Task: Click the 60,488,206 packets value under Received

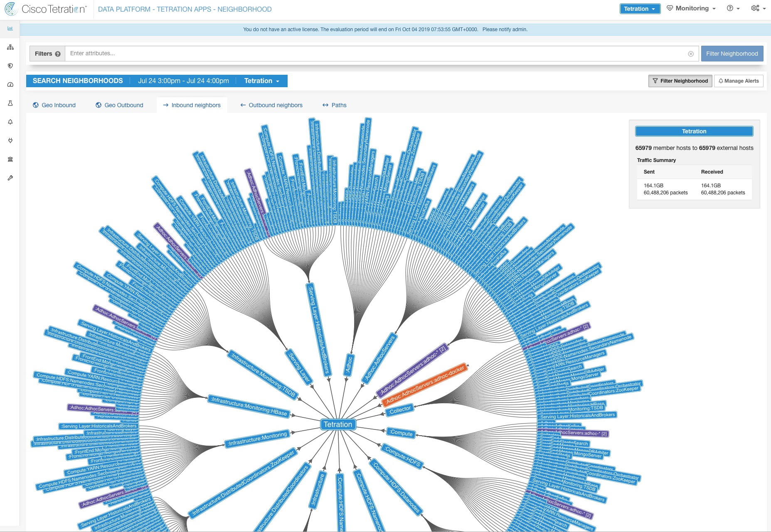Action: click(723, 193)
